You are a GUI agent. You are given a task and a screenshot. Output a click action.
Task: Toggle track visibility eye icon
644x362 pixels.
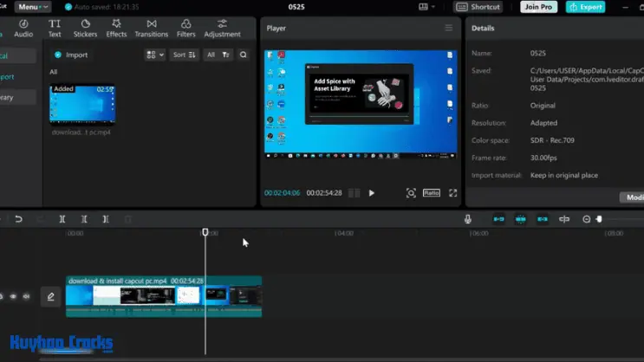click(x=13, y=296)
